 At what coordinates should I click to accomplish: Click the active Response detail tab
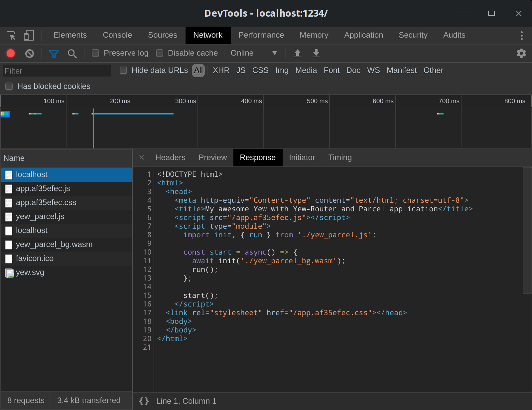point(258,158)
